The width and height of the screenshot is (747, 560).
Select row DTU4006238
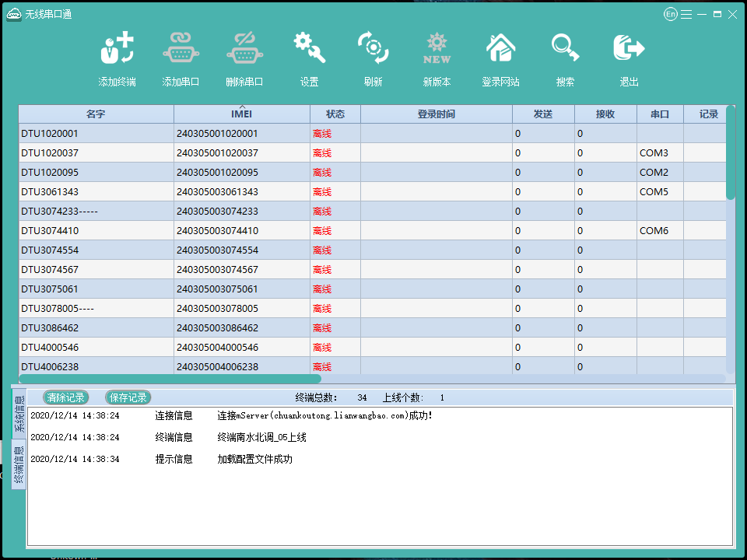pos(373,366)
